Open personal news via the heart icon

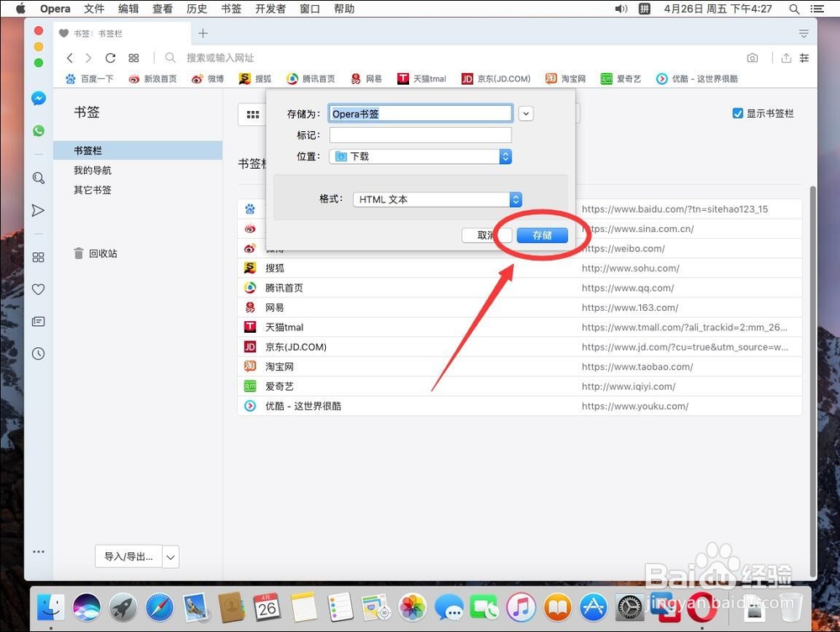pos(39,289)
